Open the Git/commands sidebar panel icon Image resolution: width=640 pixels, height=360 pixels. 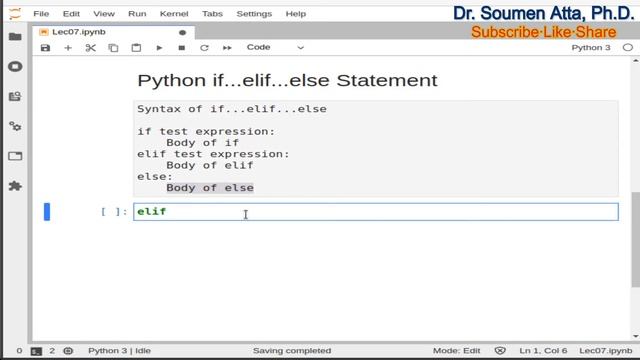click(15, 97)
